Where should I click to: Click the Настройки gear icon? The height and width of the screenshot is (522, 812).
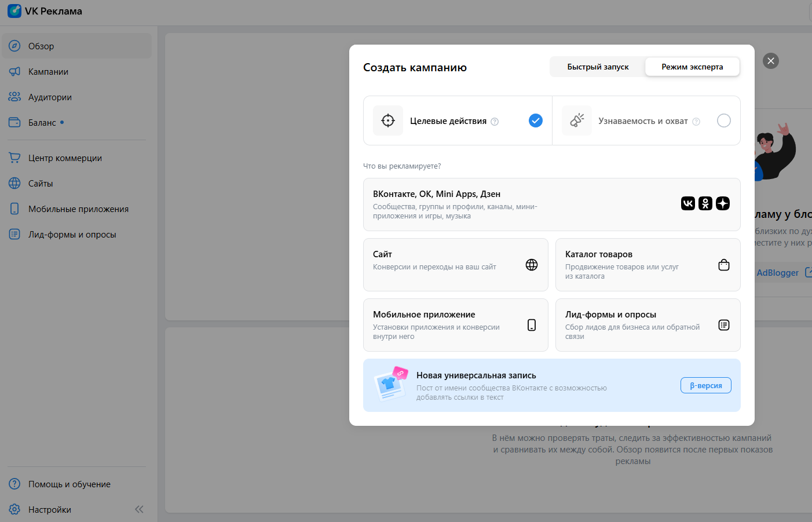click(14, 510)
